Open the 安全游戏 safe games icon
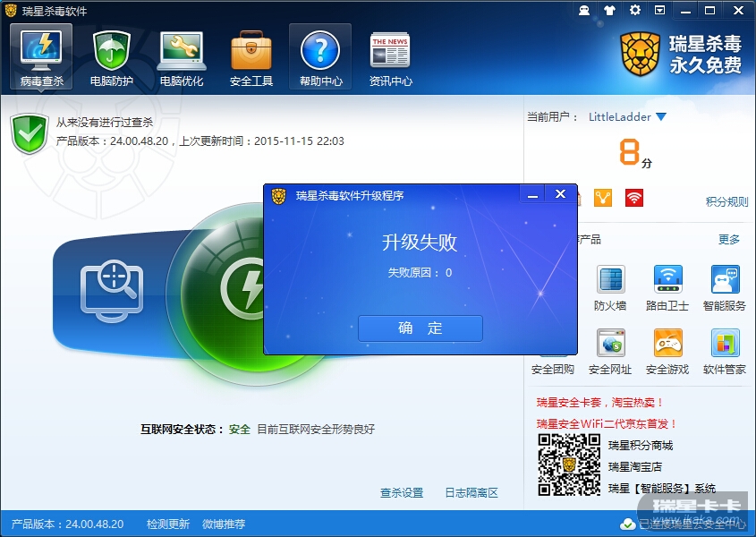This screenshot has width=756, height=537. pos(667,343)
